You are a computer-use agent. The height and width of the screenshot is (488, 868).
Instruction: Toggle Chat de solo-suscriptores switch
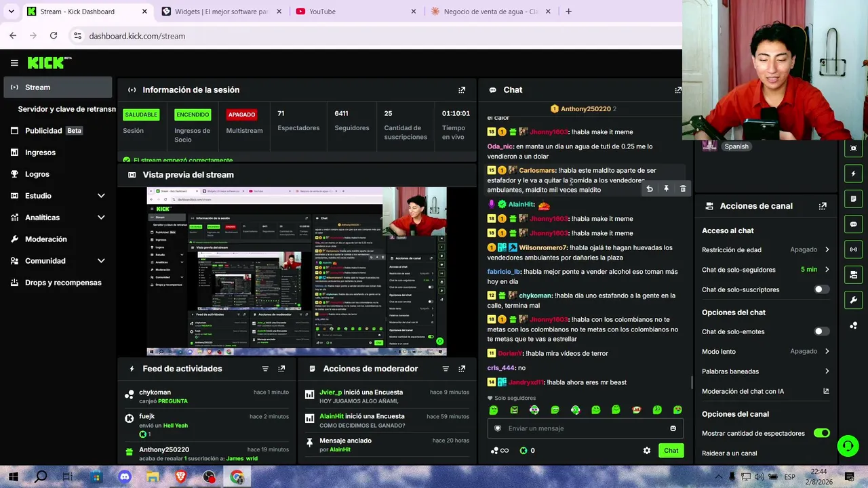tap(821, 289)
